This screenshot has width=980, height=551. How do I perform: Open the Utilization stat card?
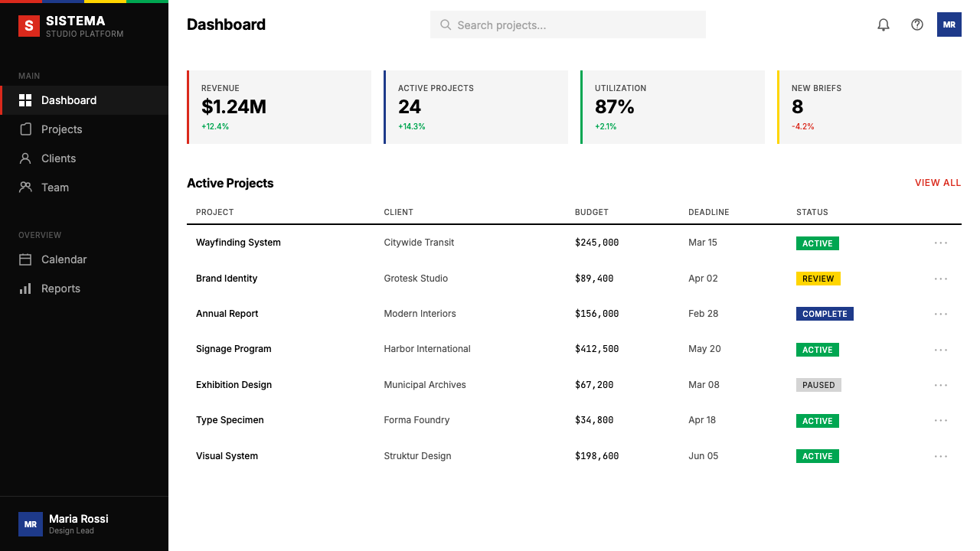point(672,107)
